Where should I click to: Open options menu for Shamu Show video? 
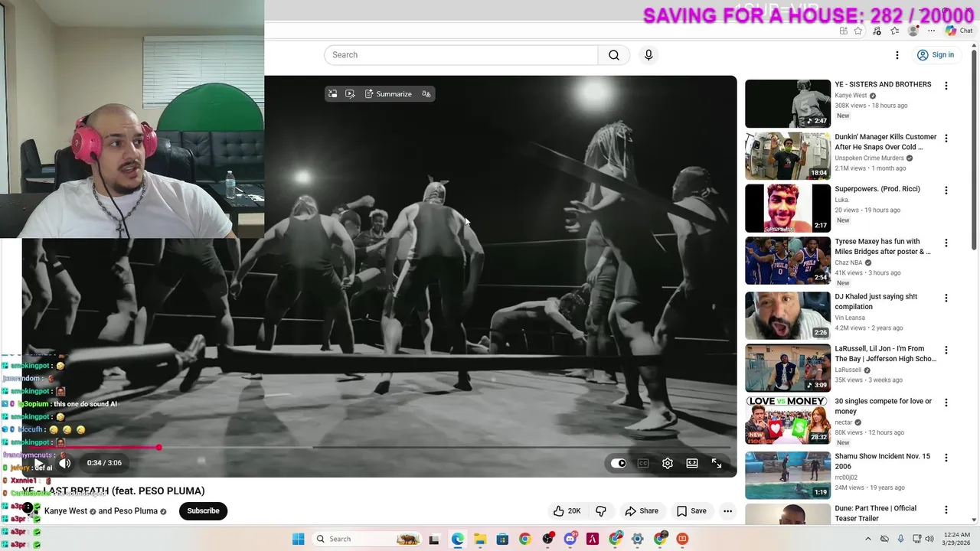(x=946, y=458)
